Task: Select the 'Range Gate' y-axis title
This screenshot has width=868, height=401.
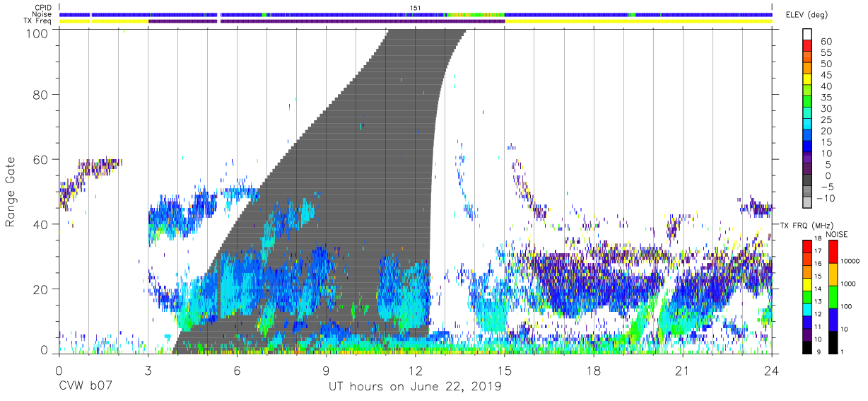Action: pos(11,192)
